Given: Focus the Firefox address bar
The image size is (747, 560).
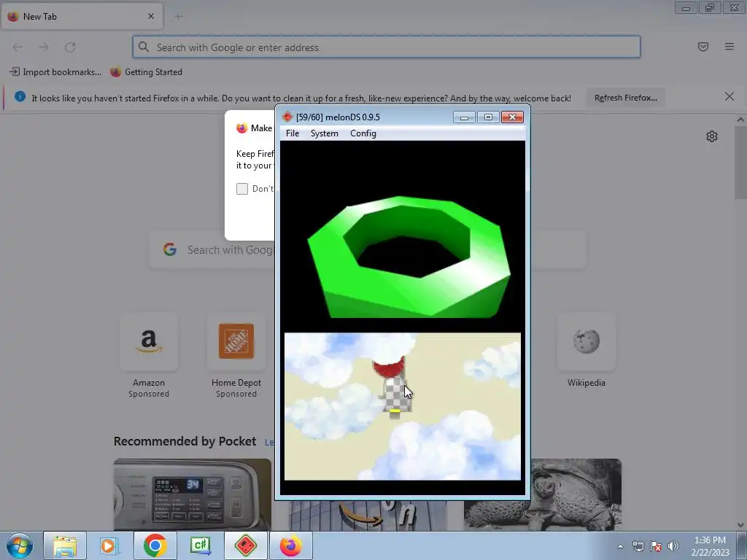Looking at the screenshot, I should pos(387,47).
